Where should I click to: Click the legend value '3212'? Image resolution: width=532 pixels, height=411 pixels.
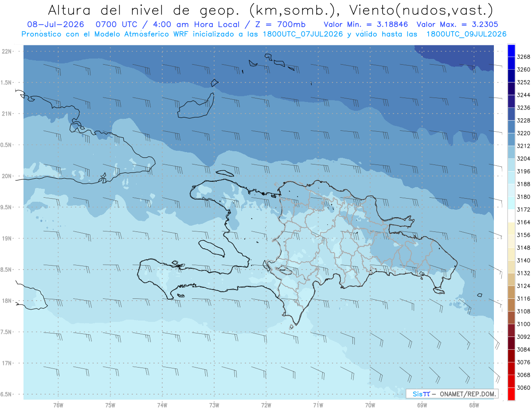(524, 146)
